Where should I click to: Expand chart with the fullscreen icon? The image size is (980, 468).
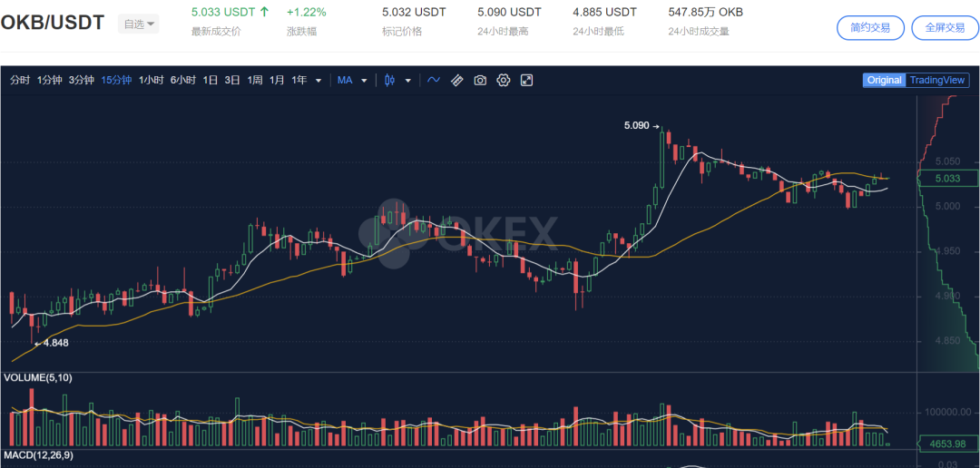click(x=526, y=80)
